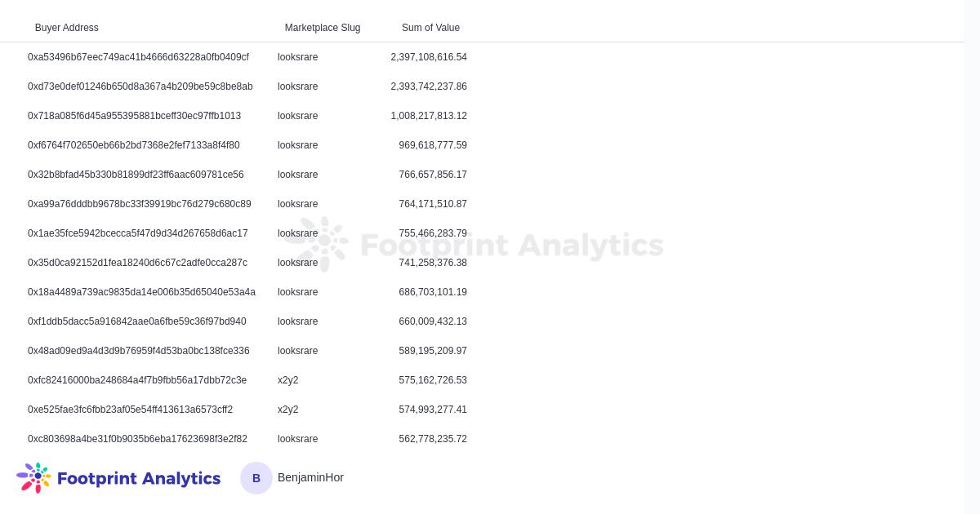Viewport: 980px width, 514px height.
Task: Click the Footprint Analytics logo icon
Action: tap(33, 478)
